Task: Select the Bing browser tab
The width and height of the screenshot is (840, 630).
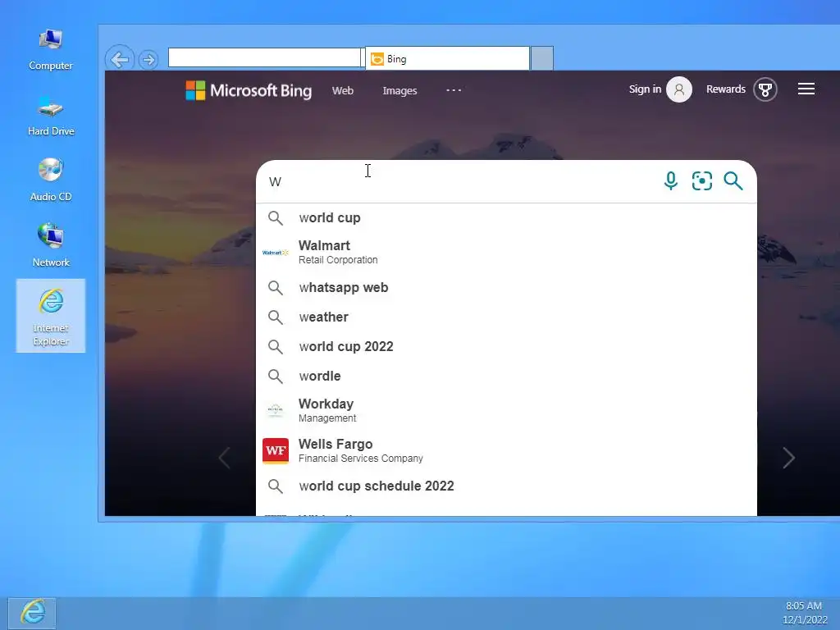Action: (447, 58)
